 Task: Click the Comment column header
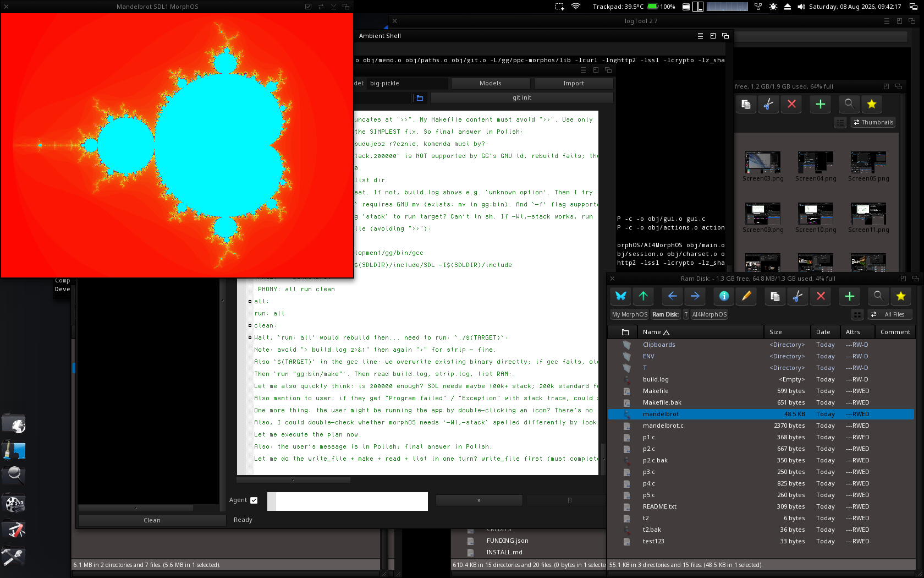point(895,332)
